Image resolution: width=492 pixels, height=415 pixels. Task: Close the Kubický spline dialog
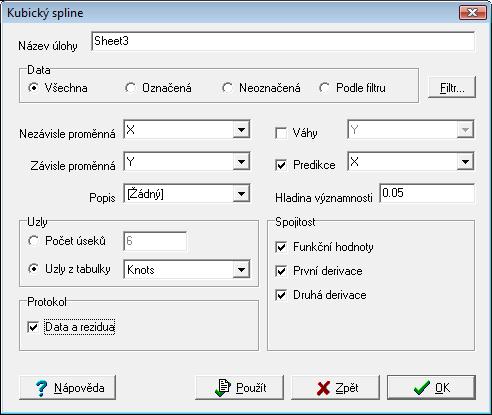[x=472, y=13]
